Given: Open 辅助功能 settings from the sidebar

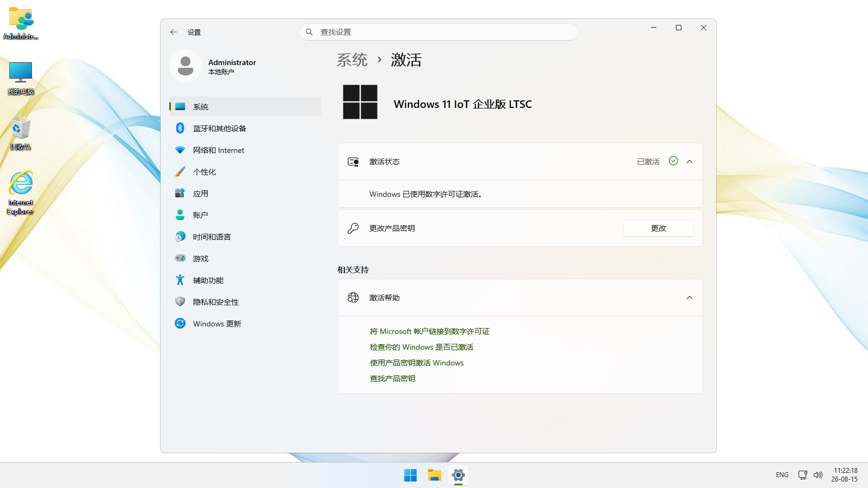Looking at the screenshot, I should point(245,280).
